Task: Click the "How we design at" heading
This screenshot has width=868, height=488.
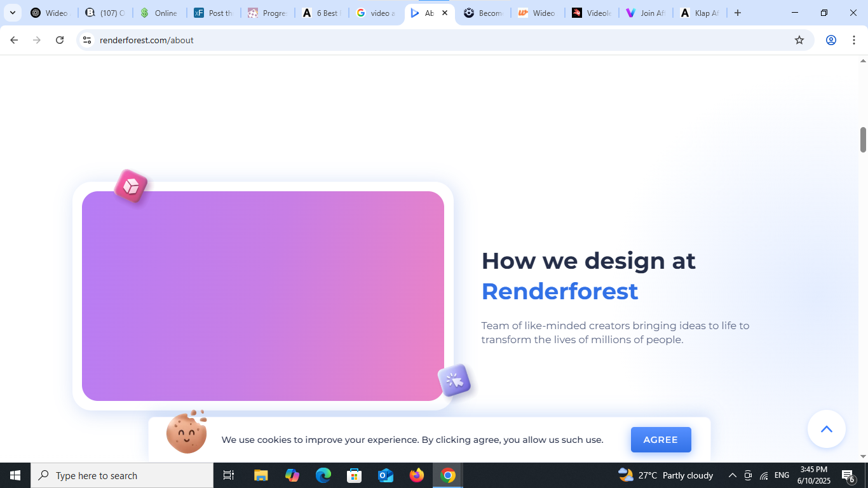Action: (x=588, y=261)
